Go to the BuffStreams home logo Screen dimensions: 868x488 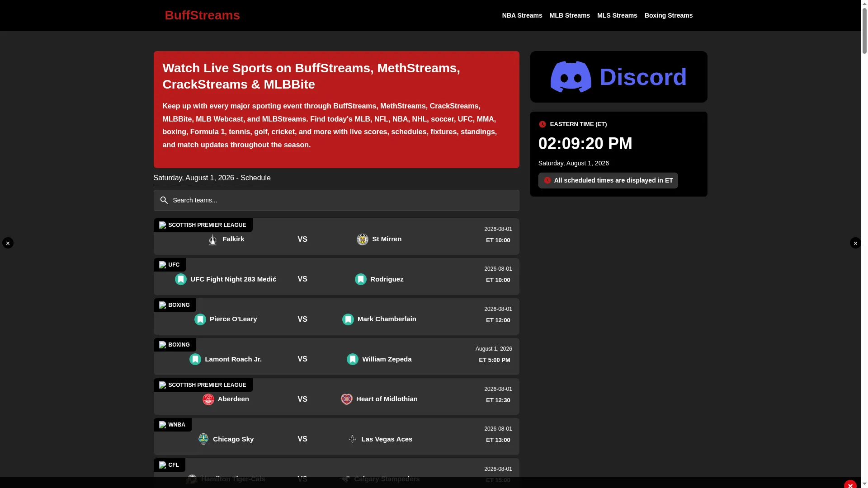click(202, 15)
